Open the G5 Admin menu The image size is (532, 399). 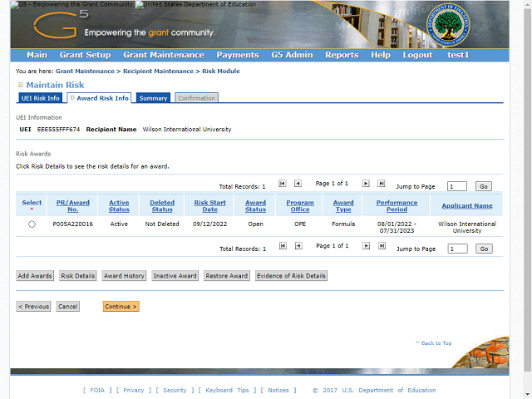(292, 55)
